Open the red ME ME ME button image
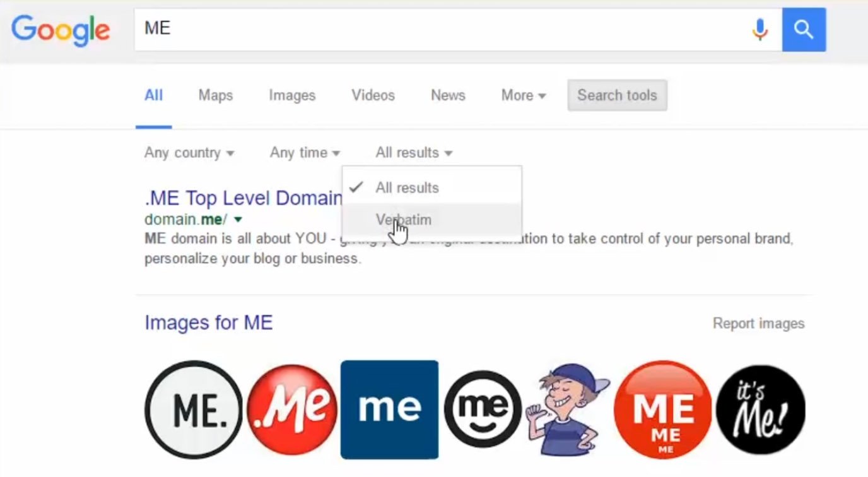868x477 pixels. [662, 409]
